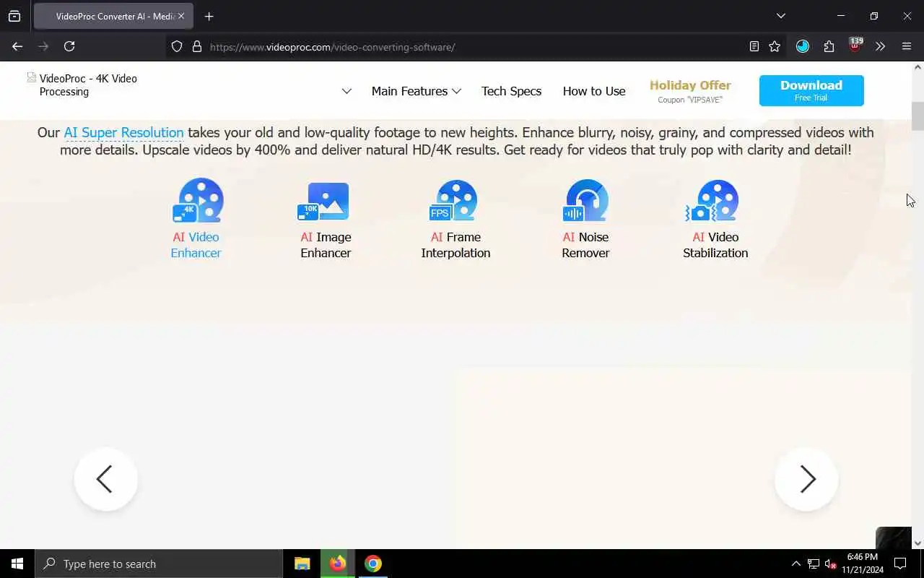
Task: List all tabs dropdown arrow
Action: click(x=780, y=16)
